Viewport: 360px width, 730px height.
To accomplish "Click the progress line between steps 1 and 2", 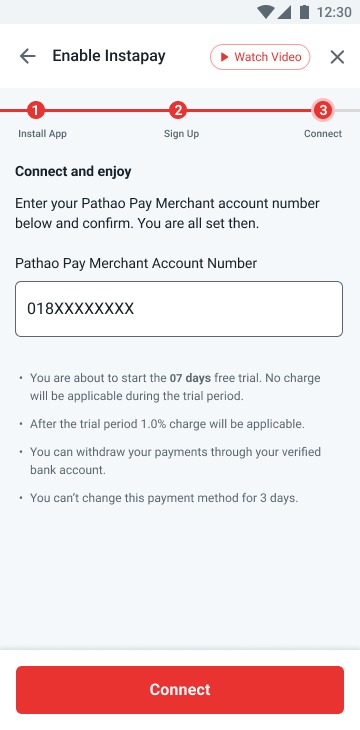I will point(107,110).
